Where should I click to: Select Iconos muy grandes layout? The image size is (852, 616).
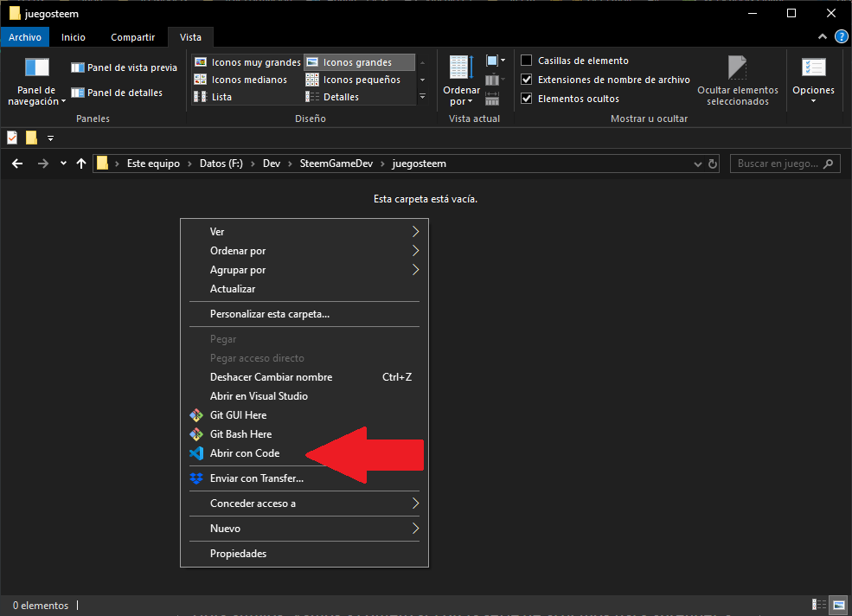[247, 62]
